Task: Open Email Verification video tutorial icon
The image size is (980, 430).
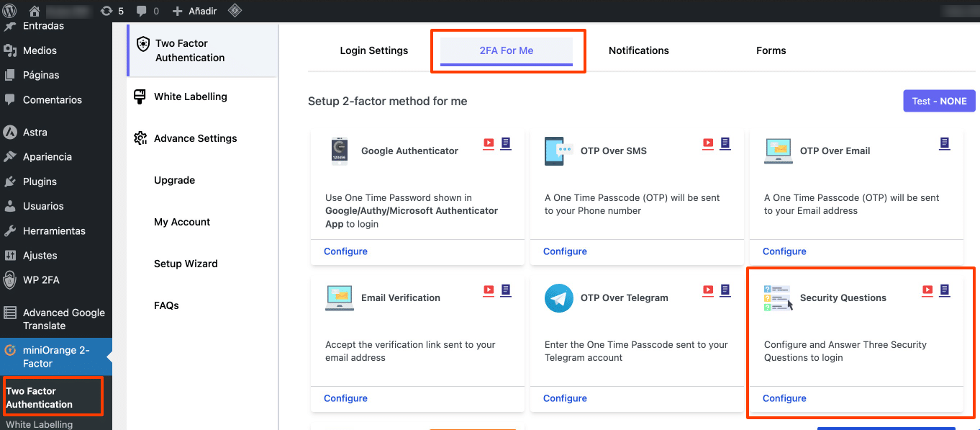Action: [x=489, y=290]
